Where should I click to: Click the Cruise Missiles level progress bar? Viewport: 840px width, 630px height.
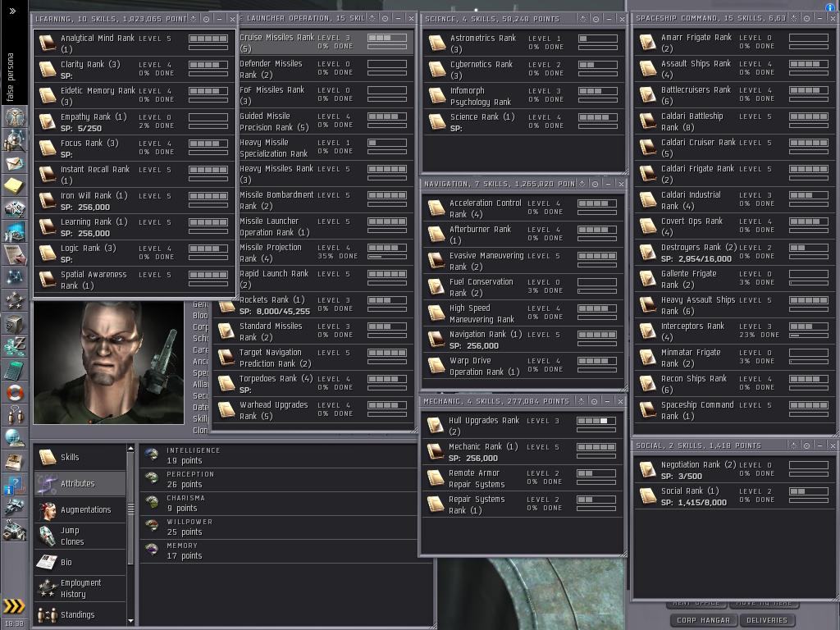pos(387,38)
